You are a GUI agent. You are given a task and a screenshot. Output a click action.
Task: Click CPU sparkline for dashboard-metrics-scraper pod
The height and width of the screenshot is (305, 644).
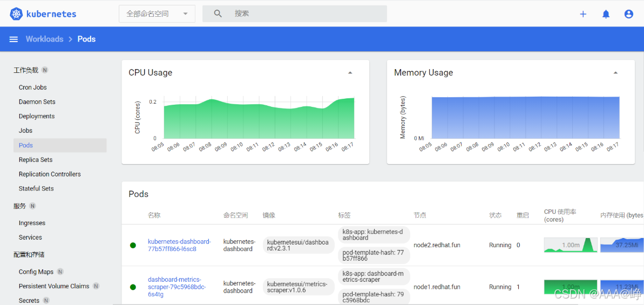(571, 287)
